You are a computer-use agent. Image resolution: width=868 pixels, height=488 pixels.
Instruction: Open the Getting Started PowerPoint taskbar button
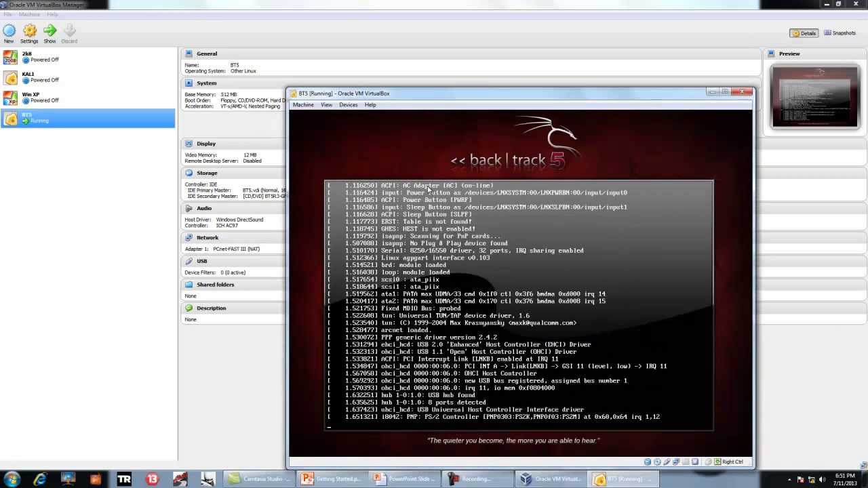pos(333,479)
